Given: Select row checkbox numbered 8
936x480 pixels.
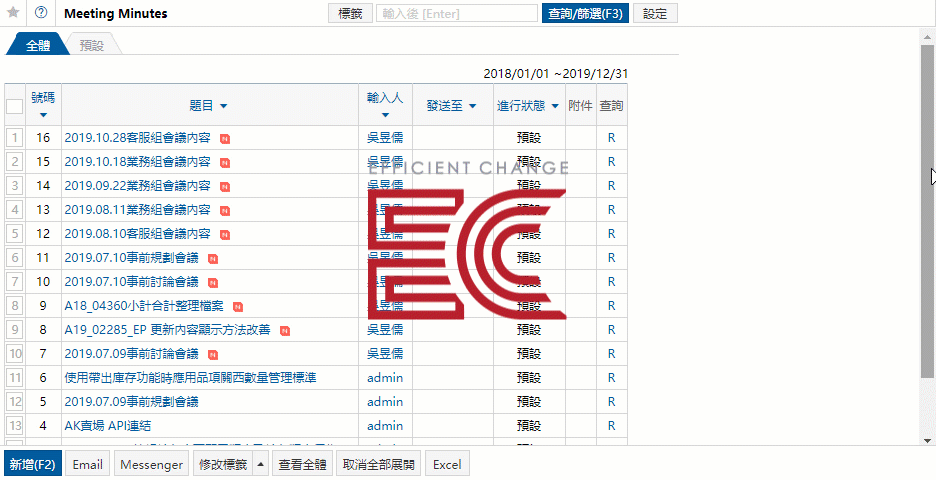Looking at the screenshot, I should coord(15,306).
